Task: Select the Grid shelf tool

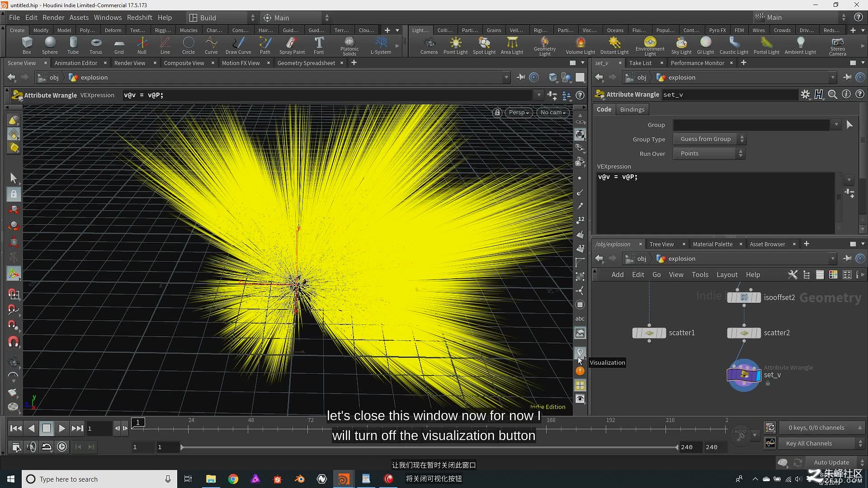Action: click(x=119, y=46)
